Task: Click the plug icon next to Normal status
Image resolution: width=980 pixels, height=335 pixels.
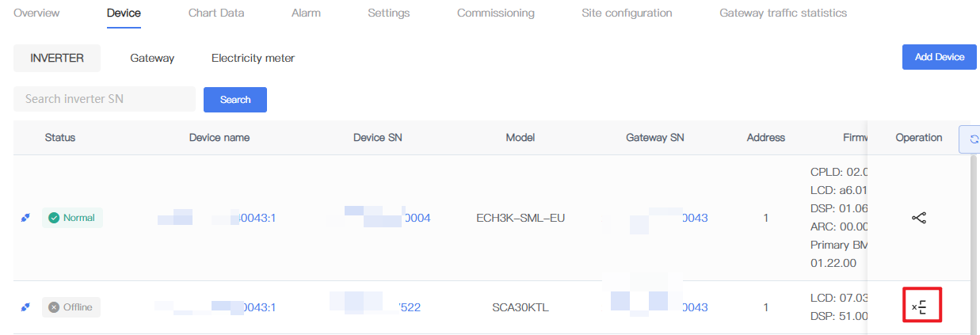Action: tap(25, 218)
